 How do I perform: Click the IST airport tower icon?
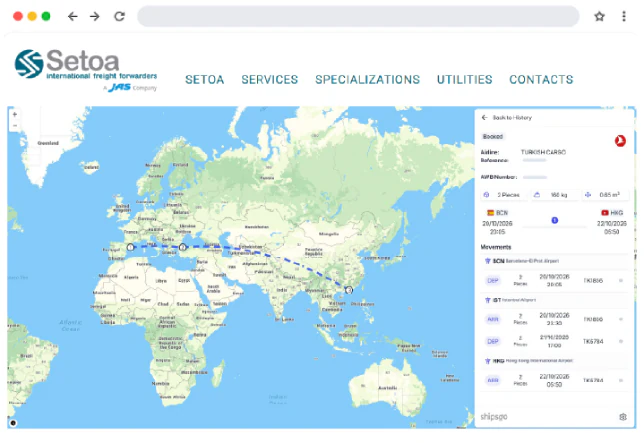point(488,300)
